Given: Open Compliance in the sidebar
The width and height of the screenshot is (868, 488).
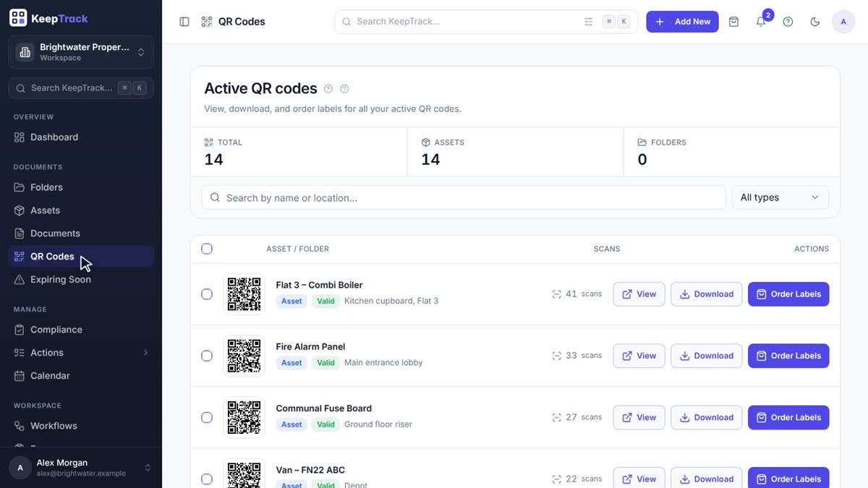Looking at the screenshot, I should pos(81,330).
